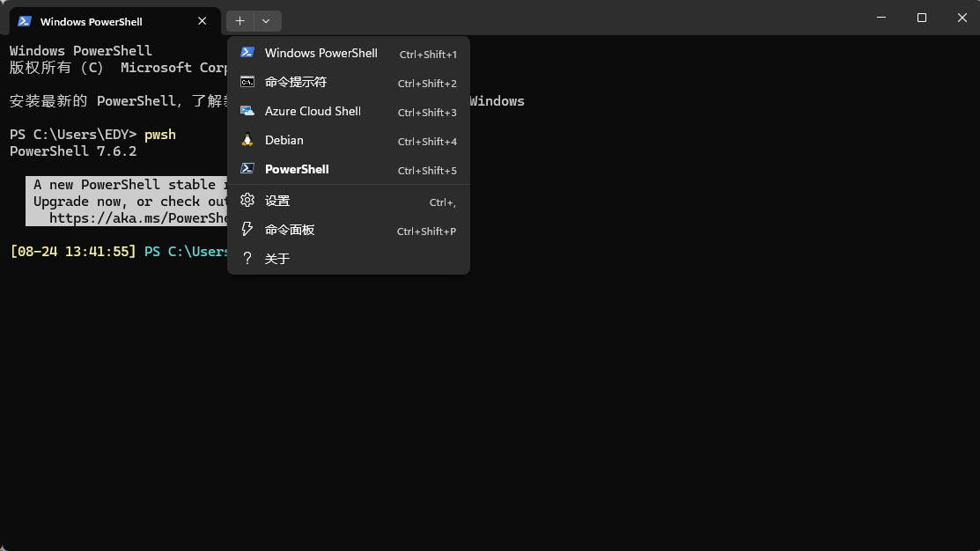Click the lightning bolt icon beside 命令面板
Viewport: 980px width, 551px height.
point(247,229)
